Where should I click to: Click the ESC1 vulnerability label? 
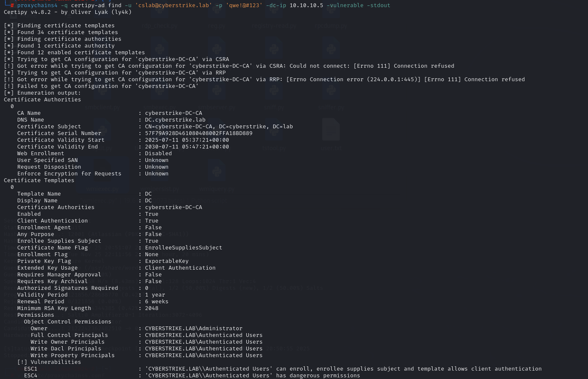pyautogui.click(x=31, y=369)
